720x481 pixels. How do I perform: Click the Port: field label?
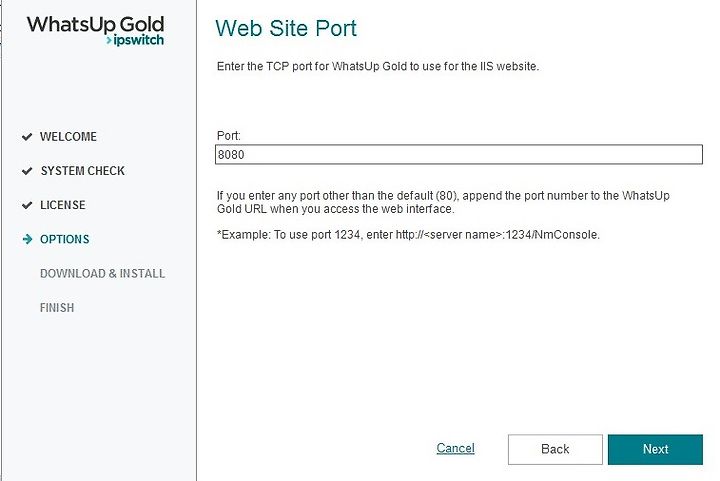[x=229, y=136]
